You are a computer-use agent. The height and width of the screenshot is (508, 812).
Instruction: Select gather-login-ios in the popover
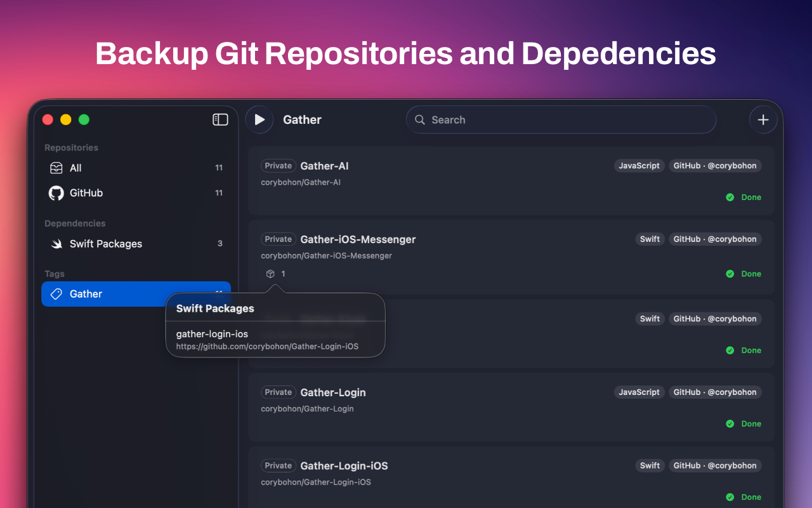(212, 334)
